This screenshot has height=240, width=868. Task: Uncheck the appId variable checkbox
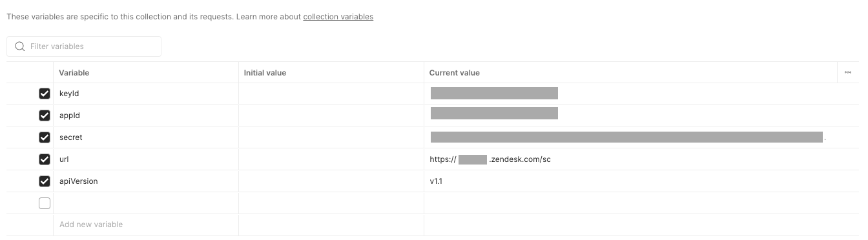pyautogui.click(x=45, y=115)
